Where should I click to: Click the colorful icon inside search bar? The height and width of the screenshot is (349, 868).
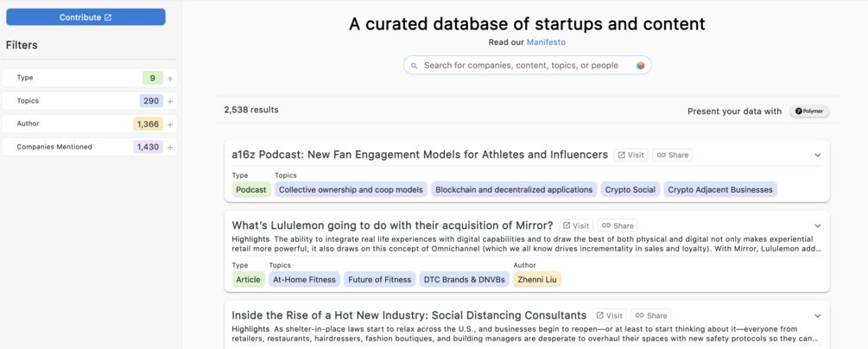pyautogui.click(x=640, y=66)
